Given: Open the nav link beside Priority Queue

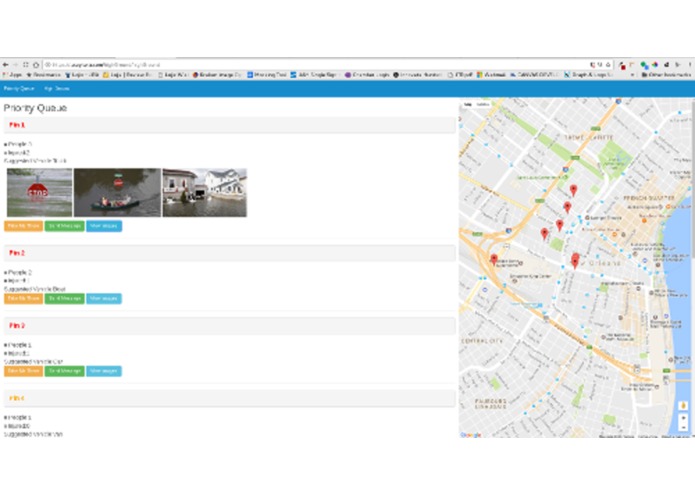Looking at the screenshot, I should [57, 89].
